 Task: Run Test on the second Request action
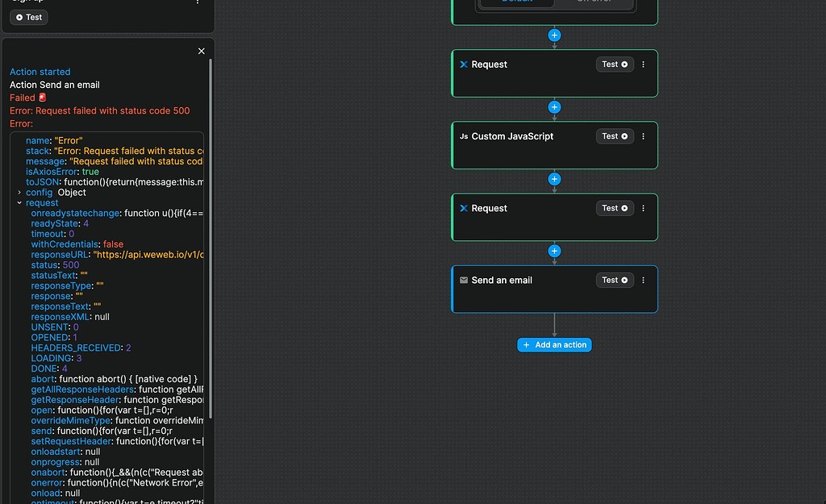614,207
